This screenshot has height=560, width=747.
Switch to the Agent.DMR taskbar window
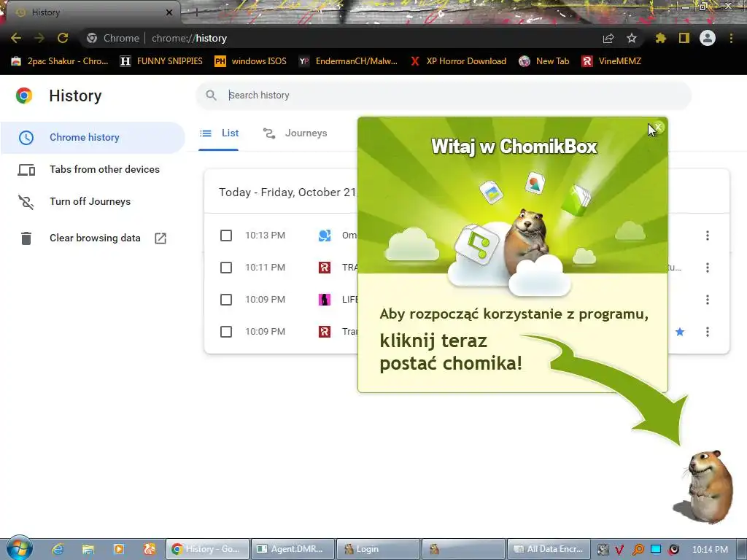pyautogui.click(x=292, y=549)
